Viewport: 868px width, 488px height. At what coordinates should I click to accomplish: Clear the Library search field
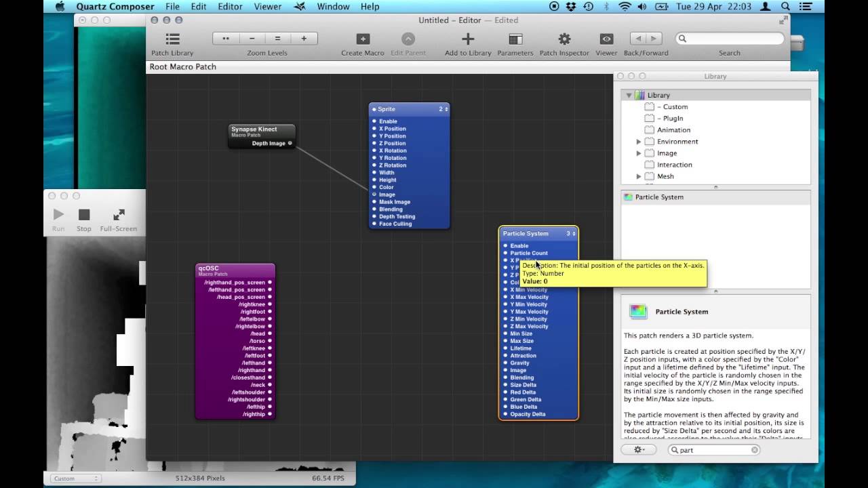coord(754,450)
